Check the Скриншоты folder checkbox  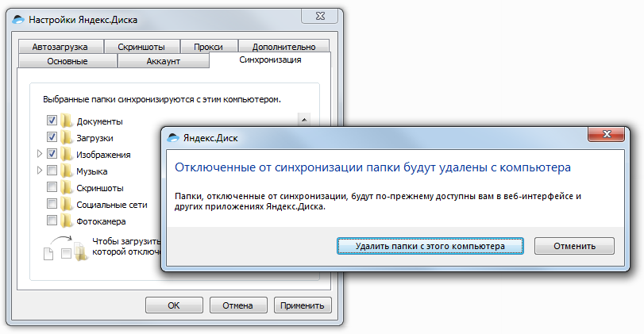52,186
